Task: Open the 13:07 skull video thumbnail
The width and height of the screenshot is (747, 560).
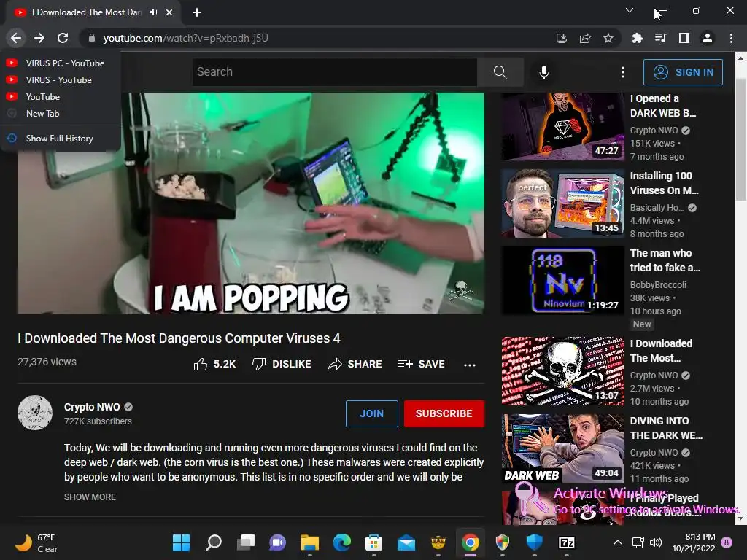Action: click(562, 371)
